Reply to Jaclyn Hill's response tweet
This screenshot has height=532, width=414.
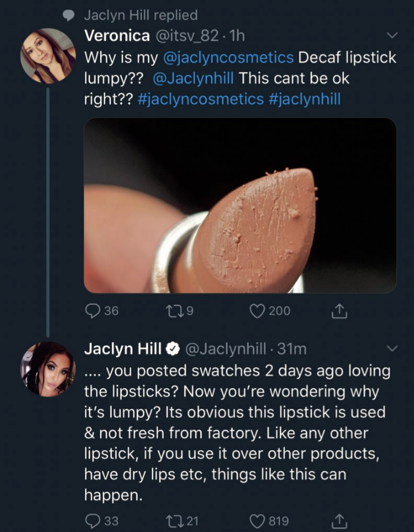tap(94, 520)
